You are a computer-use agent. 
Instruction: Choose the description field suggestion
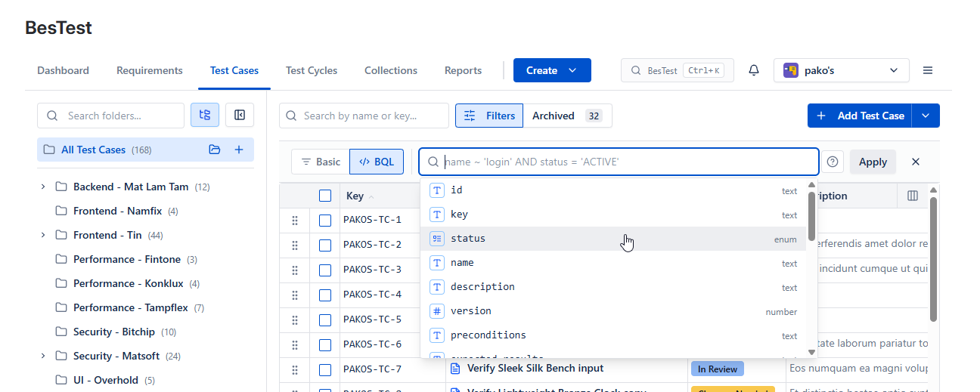click(x=613, y=287)
